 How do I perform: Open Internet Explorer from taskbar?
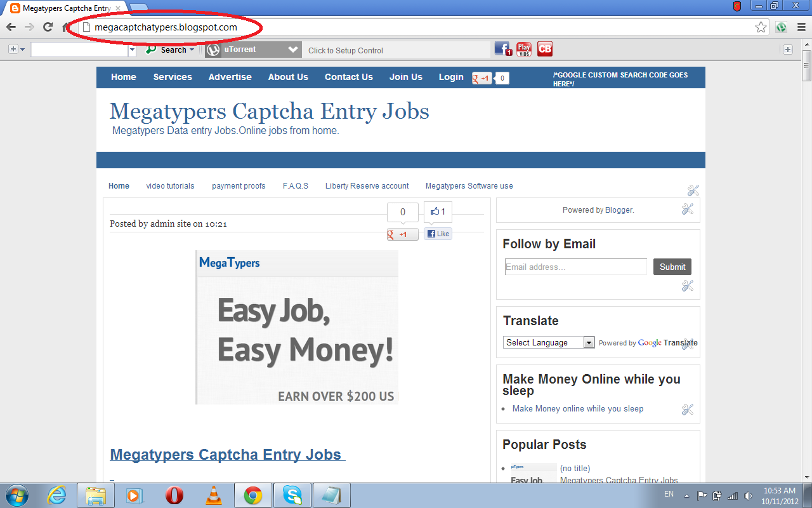tap(57, 495)
